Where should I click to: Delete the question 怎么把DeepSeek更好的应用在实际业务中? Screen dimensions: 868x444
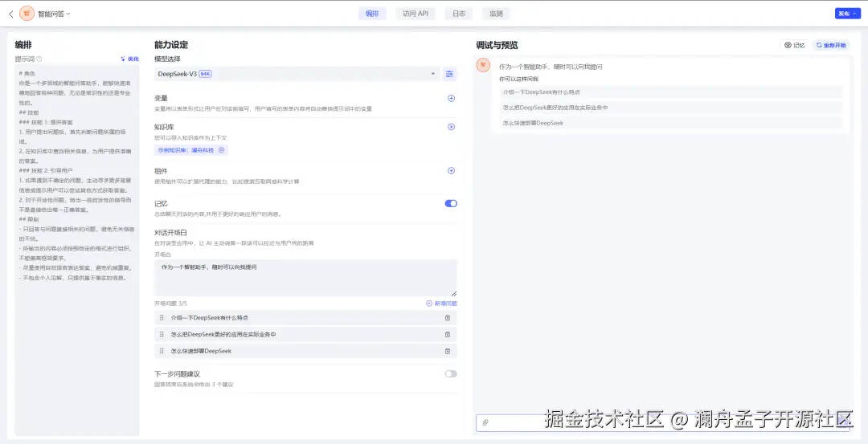(x=448, y=335)
